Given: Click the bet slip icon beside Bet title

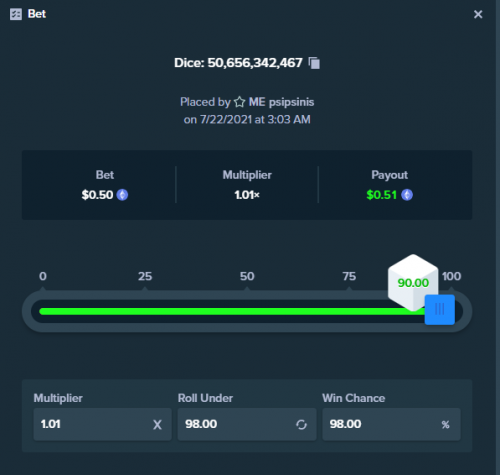Looking at the screenshot, I should (16, 14).
